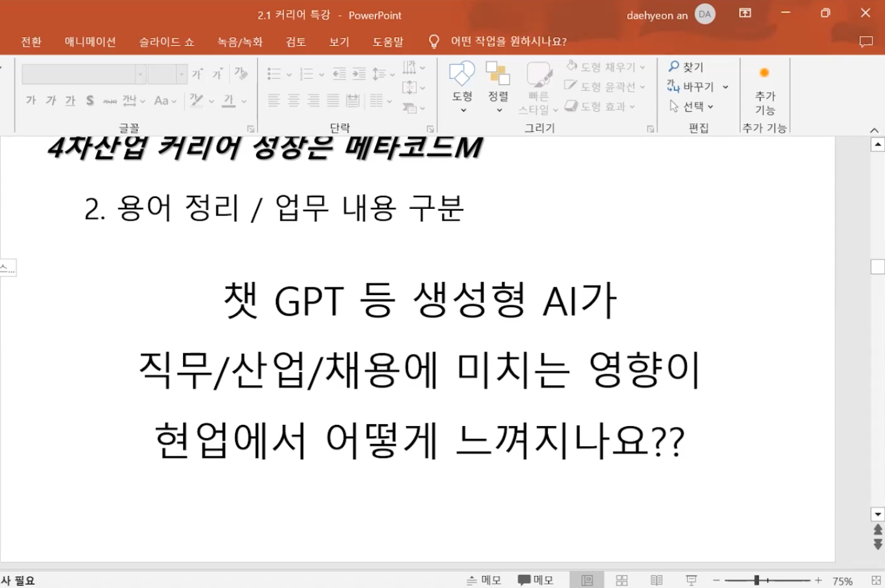Open font size combo box arrow
The height and width of the screenshot is (588, 885).
pyautogui.click(x=181, y=74)
